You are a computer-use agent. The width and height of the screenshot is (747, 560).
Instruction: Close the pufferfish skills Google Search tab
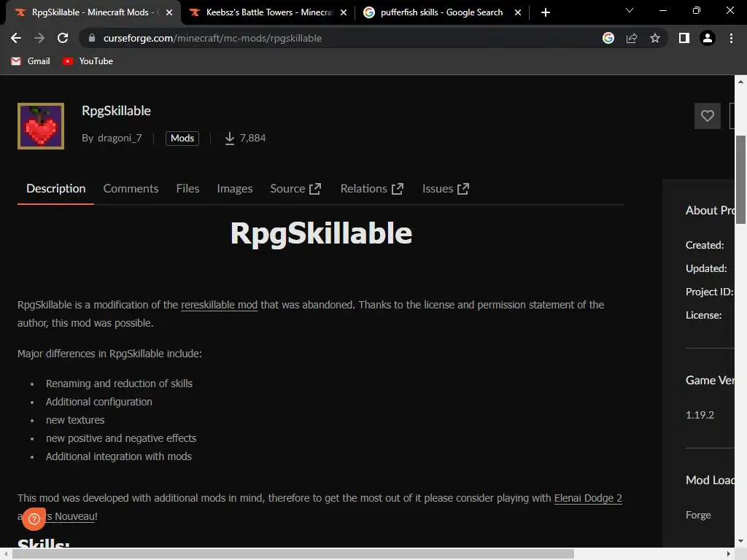518,12
